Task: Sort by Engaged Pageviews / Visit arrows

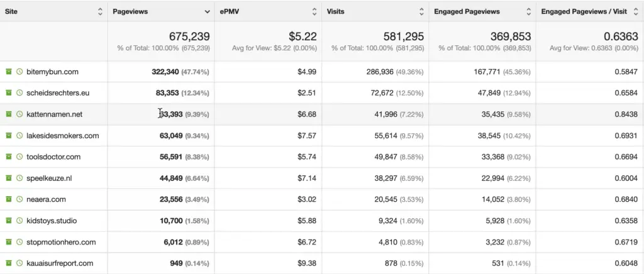Action: click(x=636, y=11)
